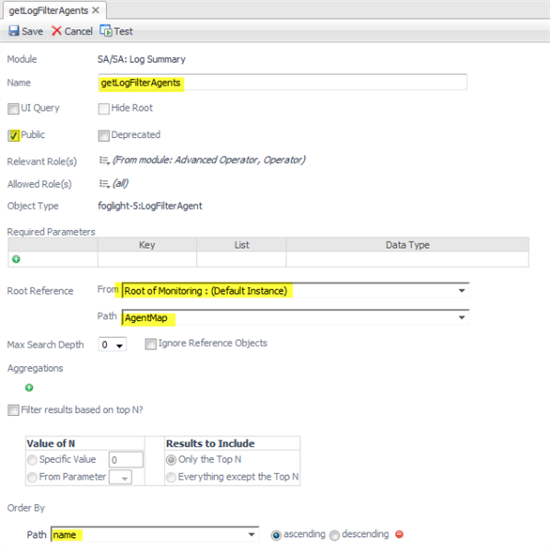Add a required parameter with green plus
This screenshot has height=552, width=550.
pyautogui.click(x=16, y=259)
